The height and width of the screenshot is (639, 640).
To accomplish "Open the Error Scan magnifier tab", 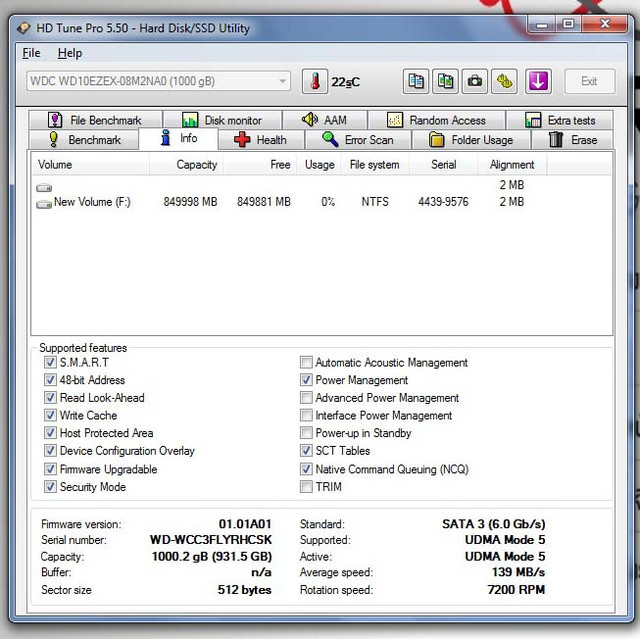I will [x=358, y=140].
